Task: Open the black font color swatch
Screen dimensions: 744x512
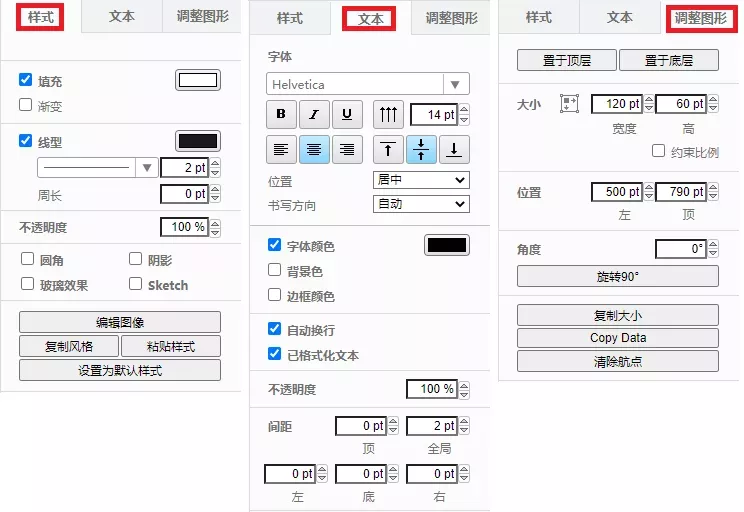Action: point(447,245)
